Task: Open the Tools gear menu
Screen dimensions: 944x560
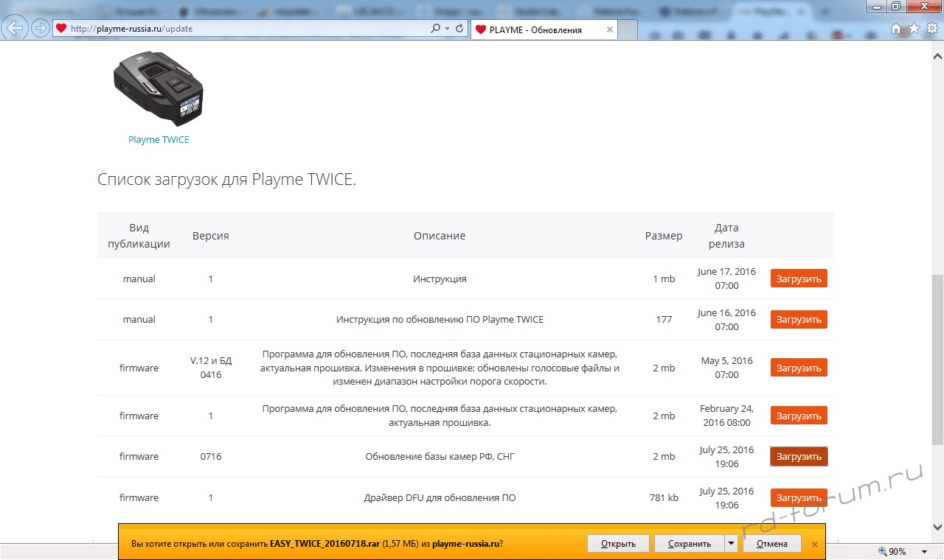Action: 931,29
